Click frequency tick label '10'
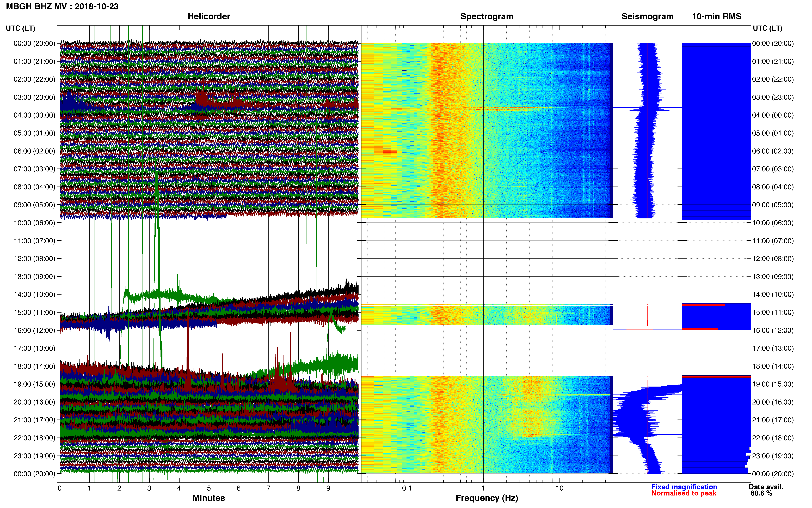 pyautogui.click(x=559, y=488)
